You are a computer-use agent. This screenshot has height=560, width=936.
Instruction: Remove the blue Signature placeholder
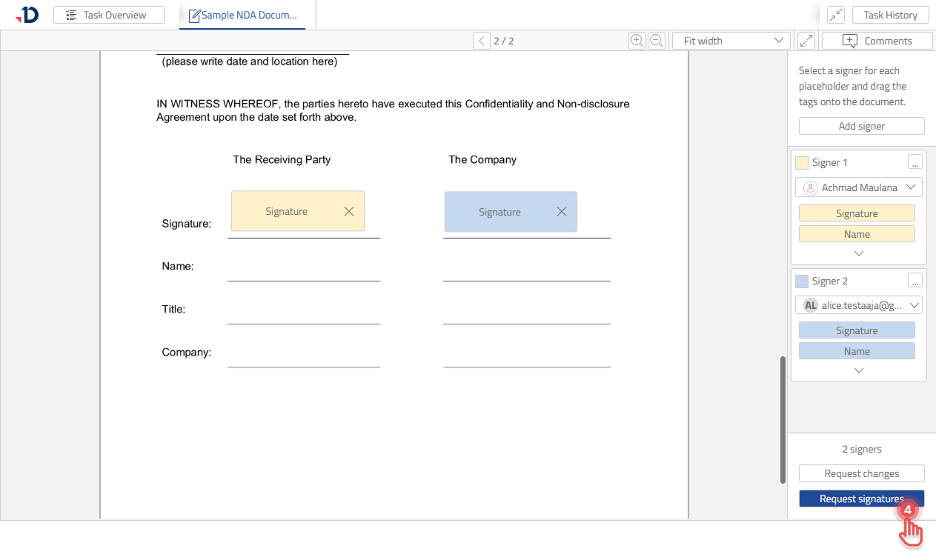(562, 212)
